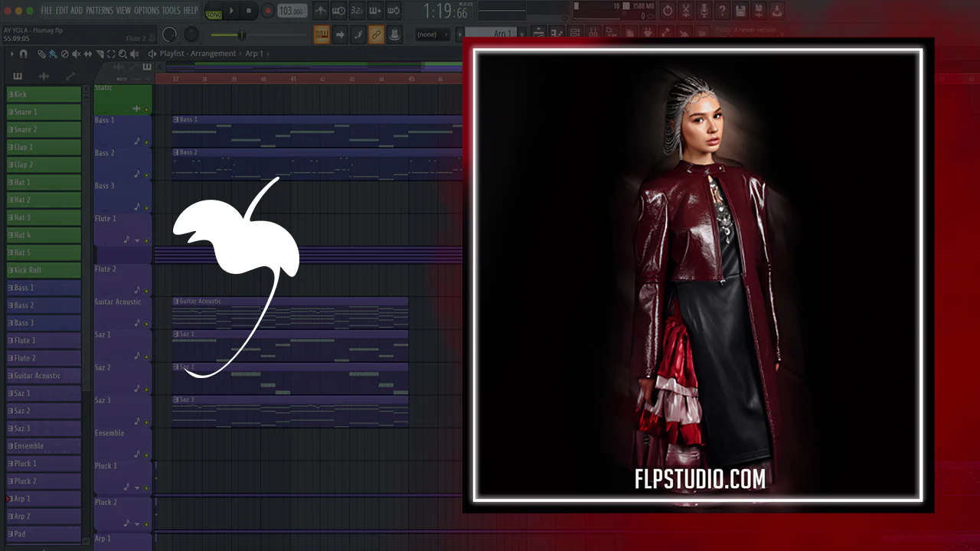
Task: Mute the Flute 1 track
Action: point(146,242)
